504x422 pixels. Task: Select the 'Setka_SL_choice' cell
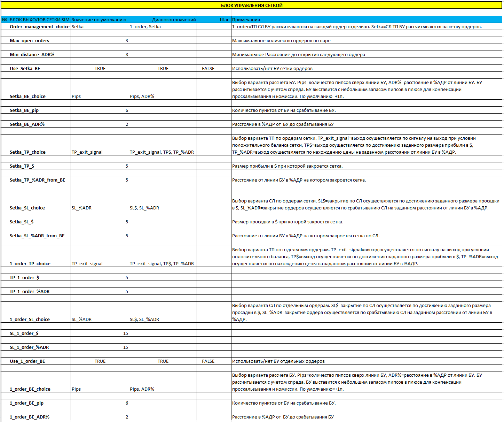(40, 201)
